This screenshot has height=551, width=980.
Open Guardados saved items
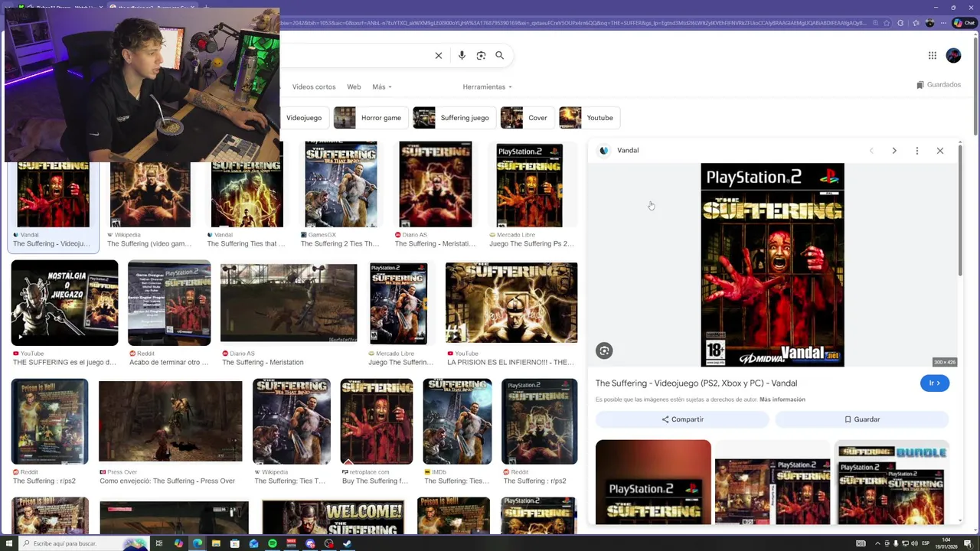click(939, 85)
